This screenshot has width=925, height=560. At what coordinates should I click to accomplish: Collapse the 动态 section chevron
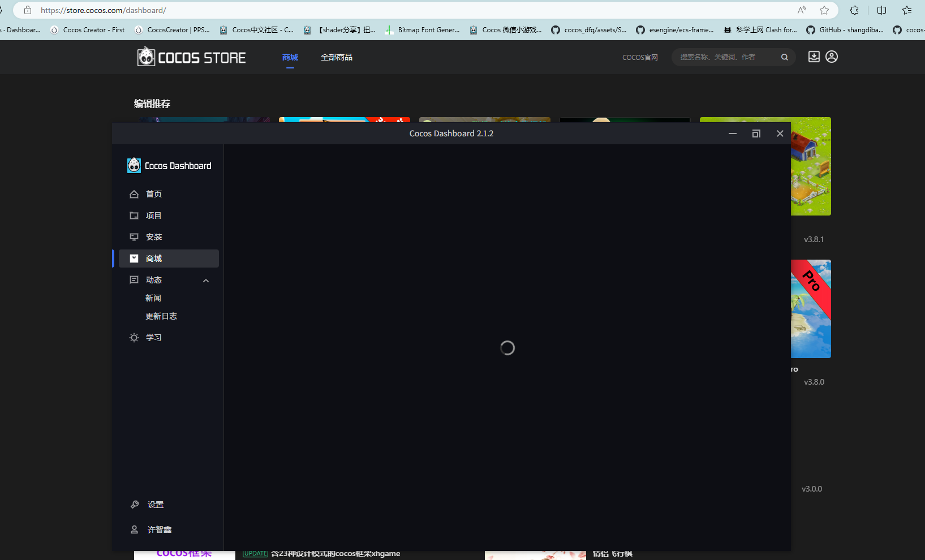[206, 281]
